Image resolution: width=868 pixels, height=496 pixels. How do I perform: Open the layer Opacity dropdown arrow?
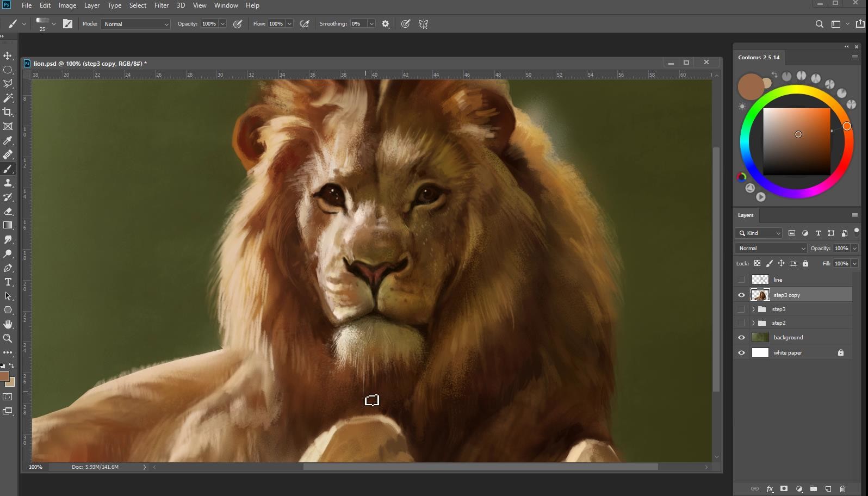coord(854,248)
